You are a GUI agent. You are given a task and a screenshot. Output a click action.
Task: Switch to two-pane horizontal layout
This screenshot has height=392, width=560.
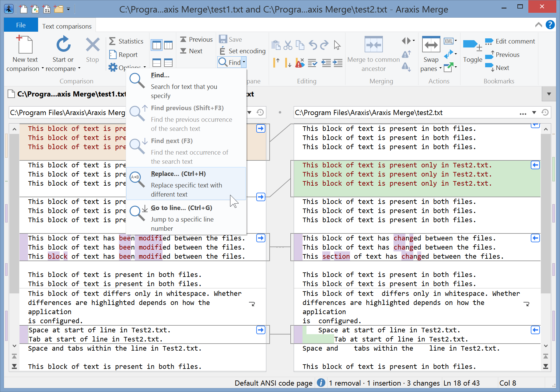click(157, 63)
